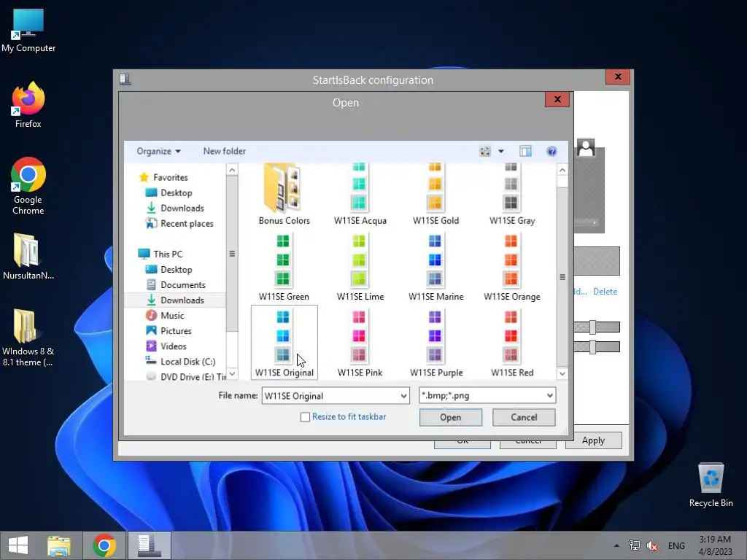The image size is (747, 560).
Task: Click the Cancel button in Open dialog
Action: click(x=524, y=417)
